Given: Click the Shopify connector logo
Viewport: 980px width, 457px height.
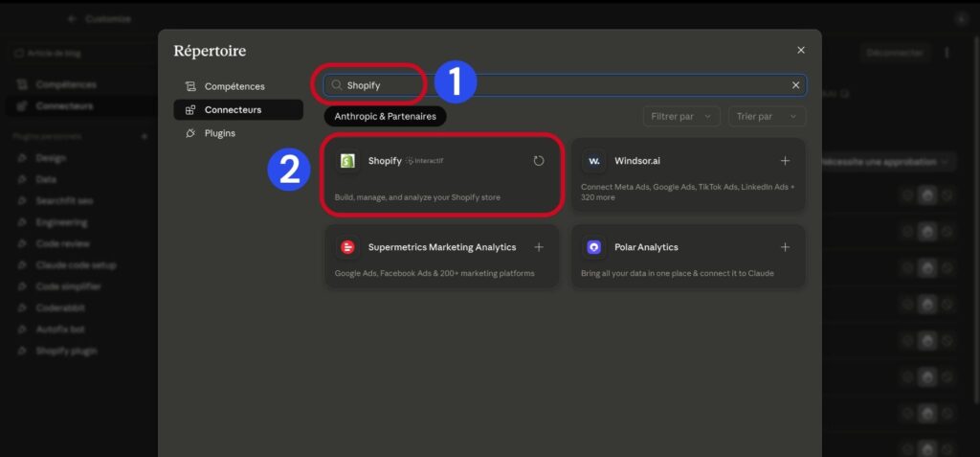Looking at the screenshot, I should pos(347,161).
